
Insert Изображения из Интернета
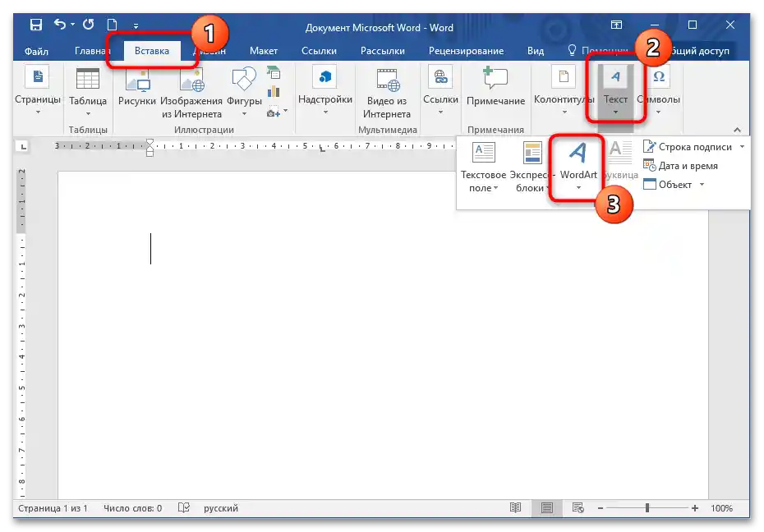[191, 93]
